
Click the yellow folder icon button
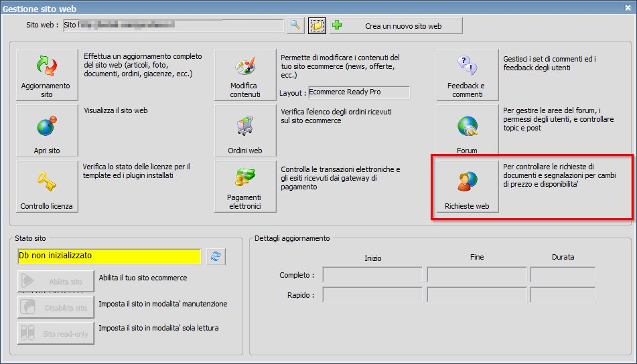coord(317,25)
